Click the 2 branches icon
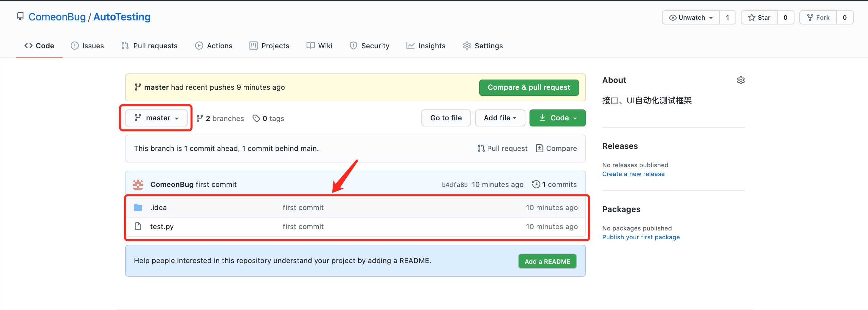 [x=200, y=118]
